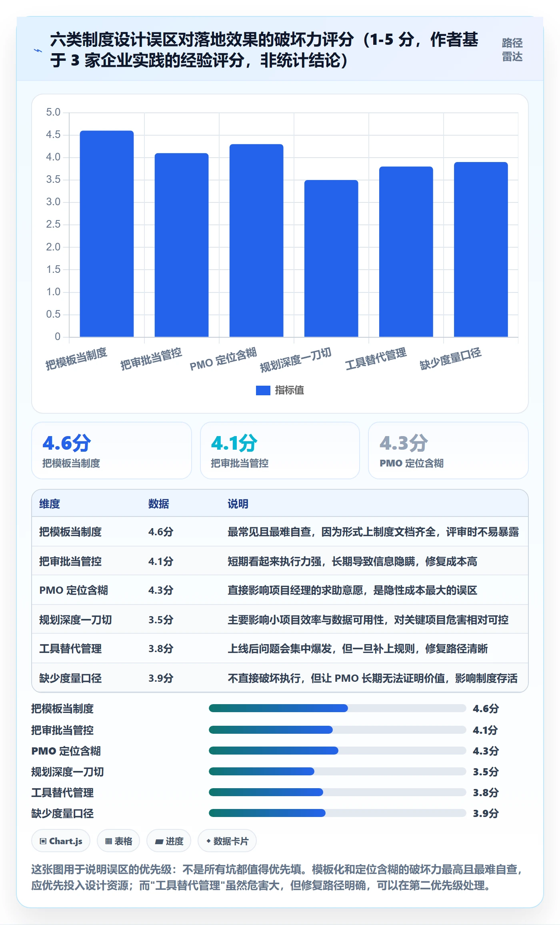This screenshot has height=925, width=560.
Task: Click the 指标值 legend label
Action: tap(289, 390)
